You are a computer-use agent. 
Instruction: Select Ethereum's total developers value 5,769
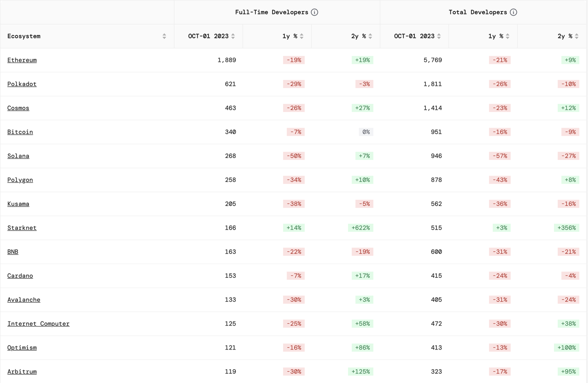pos(433,60)
